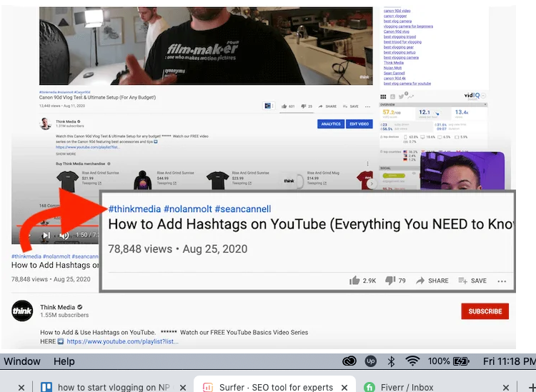Click SAVE in the enlarged title callout
The width and height of the screenshot is (536, 392).
(472, 281)
